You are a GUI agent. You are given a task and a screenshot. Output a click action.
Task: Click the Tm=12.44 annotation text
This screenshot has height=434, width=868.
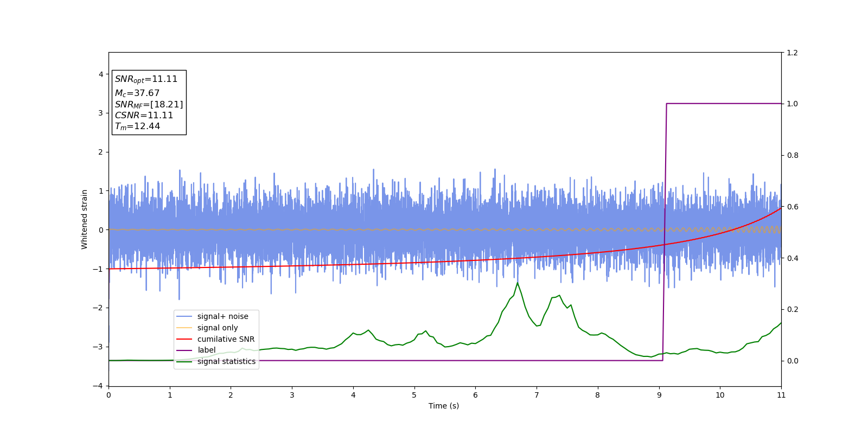tap(137, 126)
